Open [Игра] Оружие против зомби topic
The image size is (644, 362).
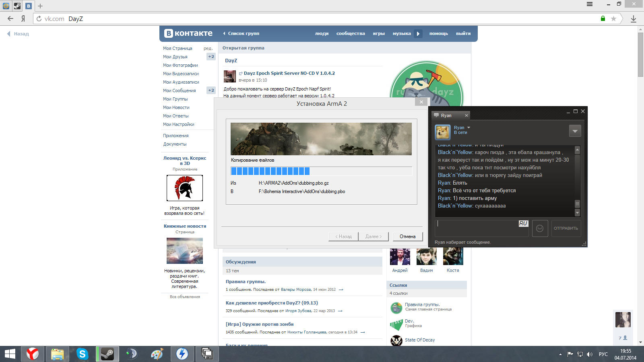[260, 324]
